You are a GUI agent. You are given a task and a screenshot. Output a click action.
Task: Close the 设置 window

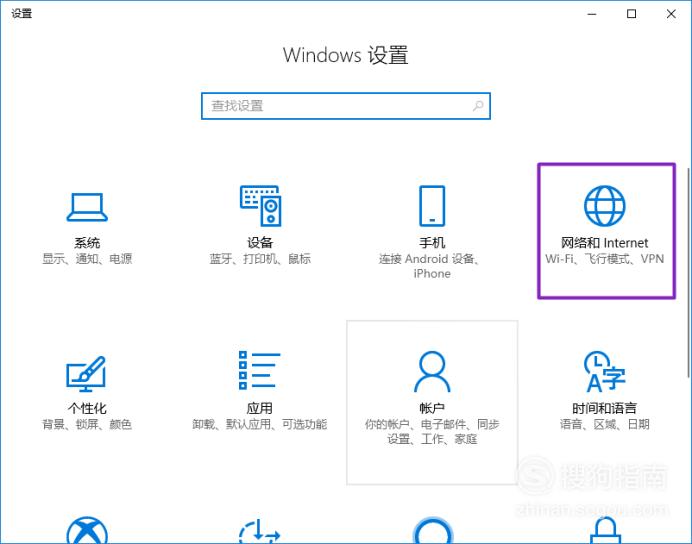671,14
